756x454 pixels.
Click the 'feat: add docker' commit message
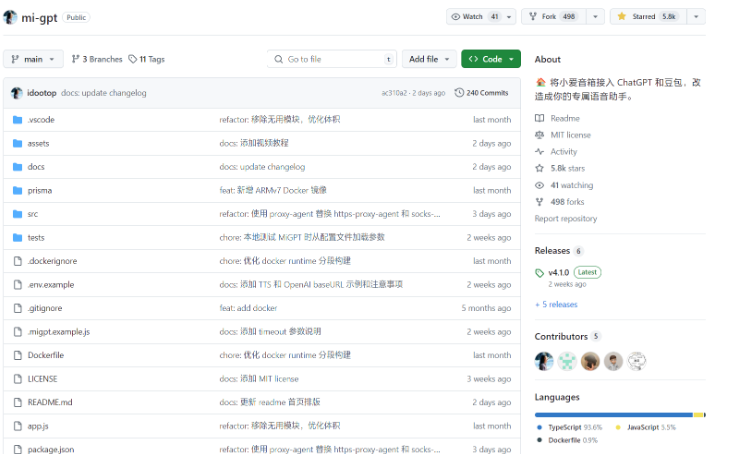248,308
